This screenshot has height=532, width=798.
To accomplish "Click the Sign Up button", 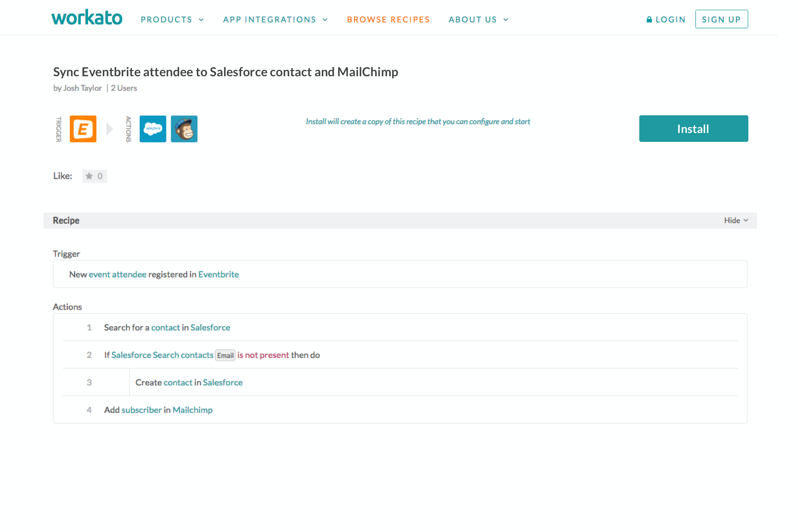I will (x=721, y=19).
